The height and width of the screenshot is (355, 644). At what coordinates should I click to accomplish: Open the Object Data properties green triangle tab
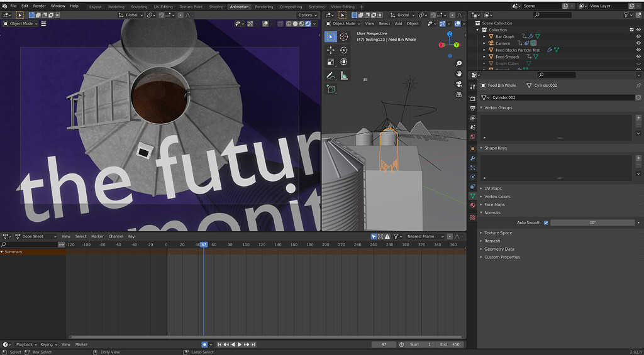[473, 196]
